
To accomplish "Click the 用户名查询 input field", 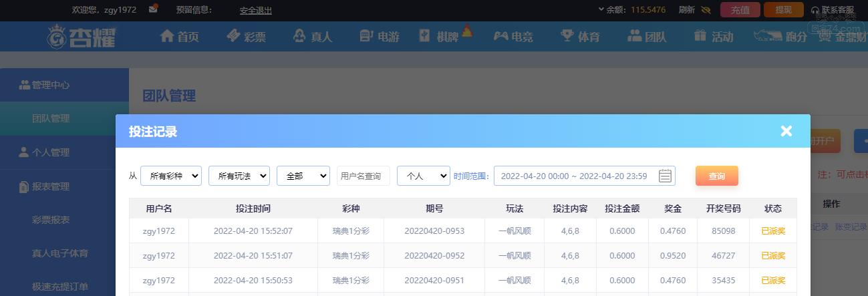I will coord(364,176).
